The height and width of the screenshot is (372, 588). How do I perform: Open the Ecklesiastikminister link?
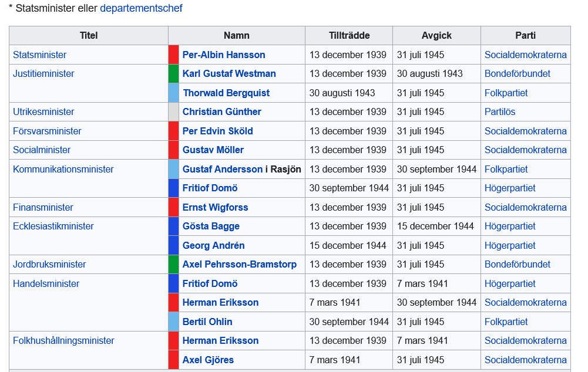coord(53,226)
